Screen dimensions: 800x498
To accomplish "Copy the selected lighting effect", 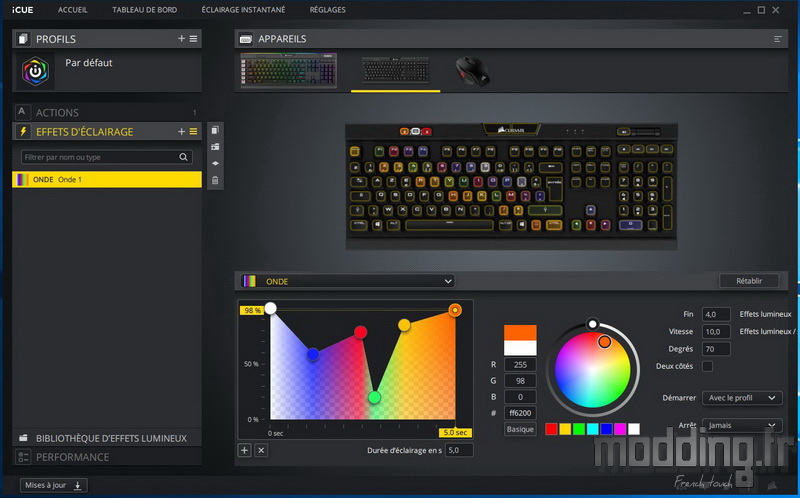I will pyautogui.click(x=215, y=130).
